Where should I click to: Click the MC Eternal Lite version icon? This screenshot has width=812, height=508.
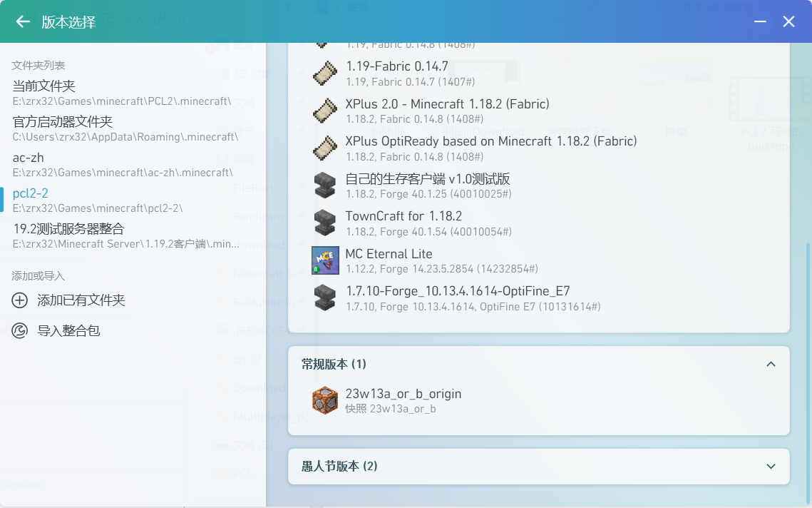325,260
